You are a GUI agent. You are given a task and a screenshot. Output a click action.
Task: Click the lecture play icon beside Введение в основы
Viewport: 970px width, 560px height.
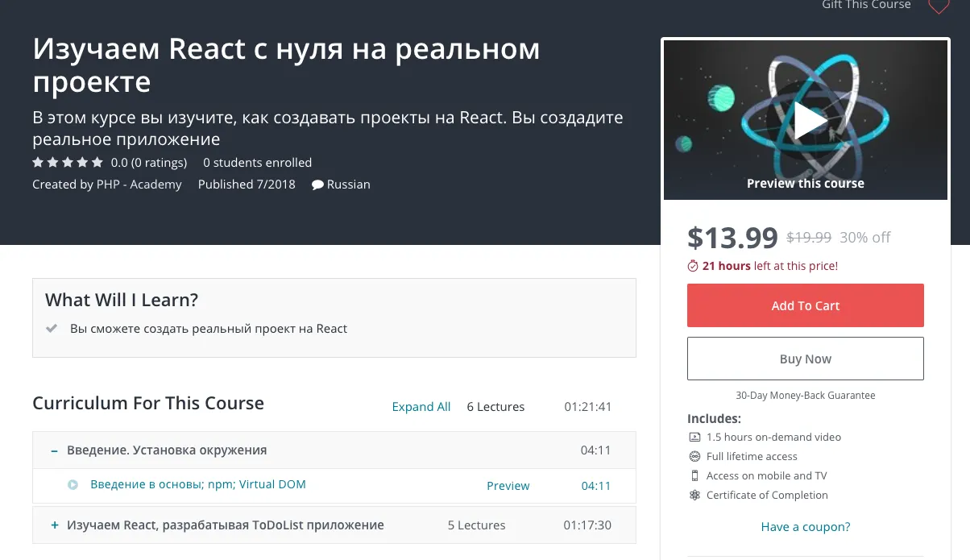pyautogui.click(x=73, y=485)
